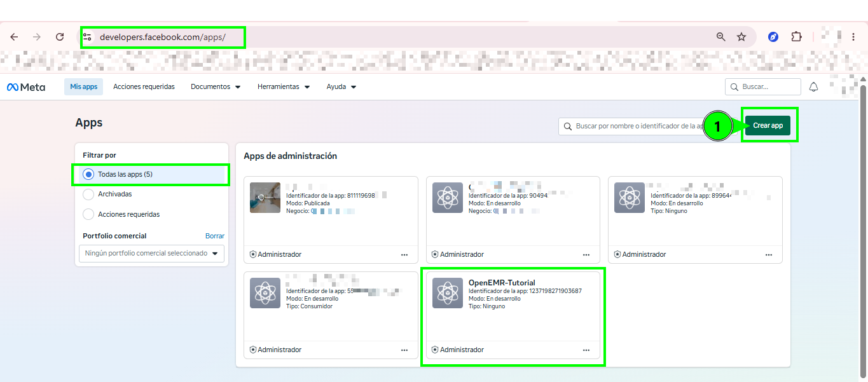Viewport: 868px width, 382px height.
Task: Click Tipo: Consumidor text
Action: (x=309, y=306)
